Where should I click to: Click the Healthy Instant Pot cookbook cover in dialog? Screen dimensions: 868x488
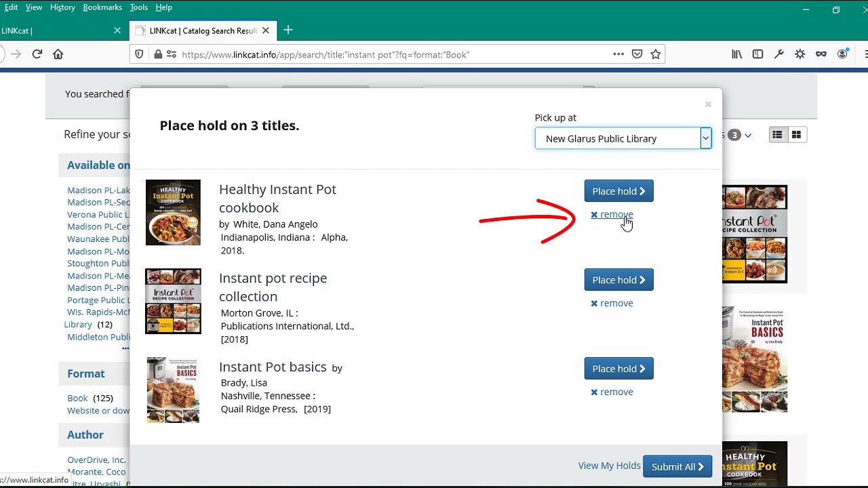tap(173, 212)
